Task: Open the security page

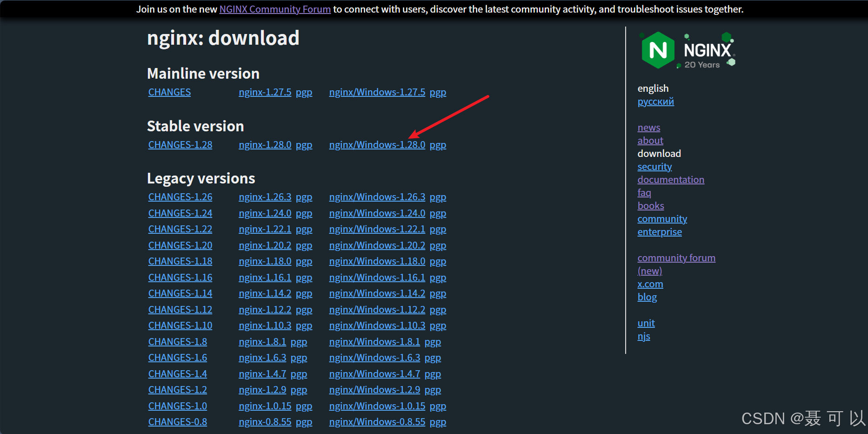Action: click(654, 167)
